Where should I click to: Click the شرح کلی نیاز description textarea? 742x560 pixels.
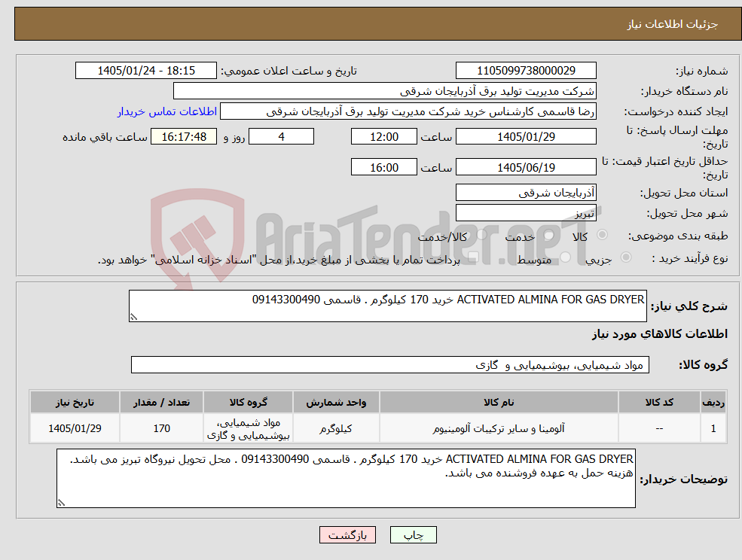387,306
